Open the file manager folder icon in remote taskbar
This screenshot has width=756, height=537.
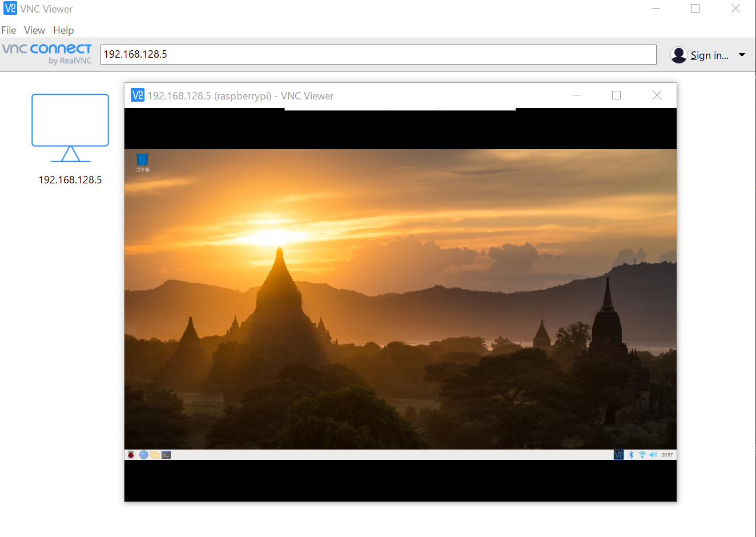click(x=155, y=455)
